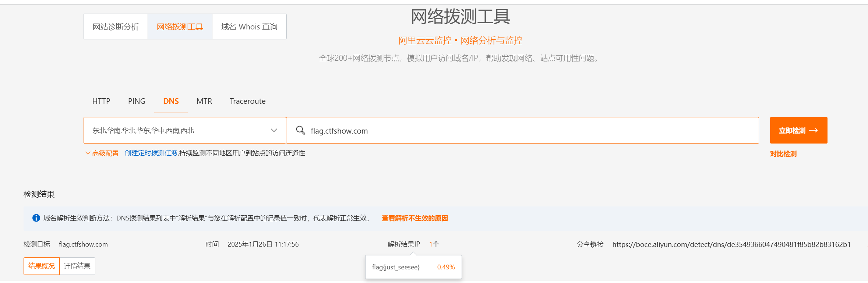Expand 高级配置 advanced settings

[x=102, y=153]
